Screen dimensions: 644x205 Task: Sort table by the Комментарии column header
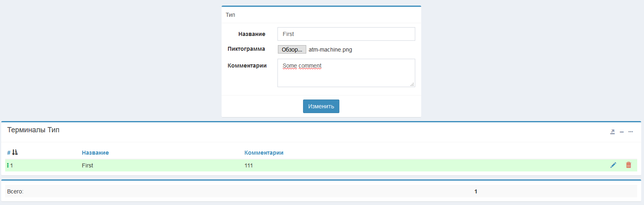pos(264,153)
